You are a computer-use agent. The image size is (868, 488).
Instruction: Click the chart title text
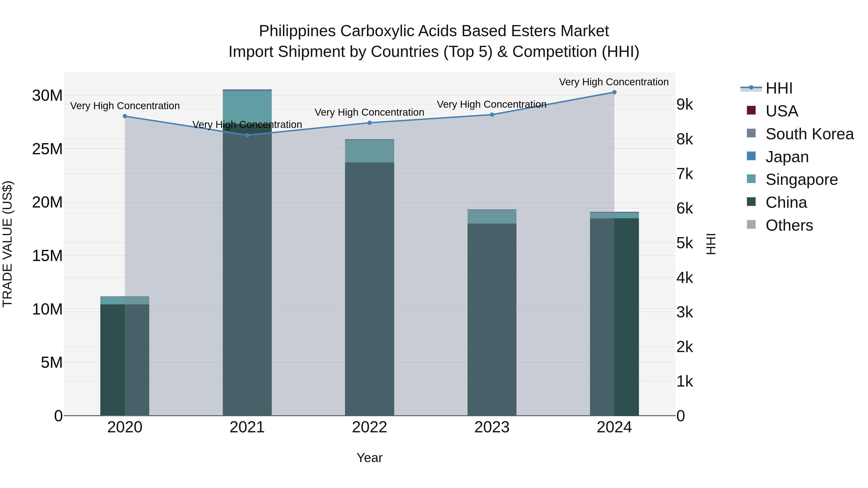coord(434,41)
